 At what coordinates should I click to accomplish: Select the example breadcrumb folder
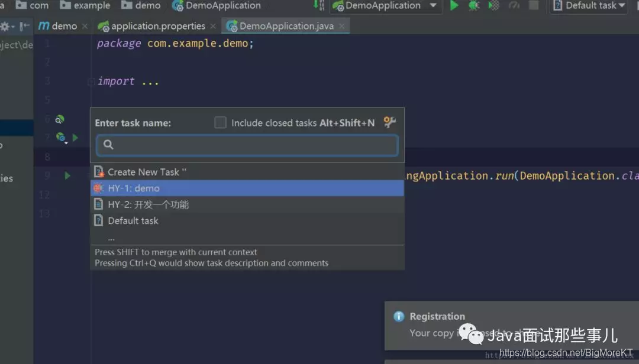pyautogui.click(x=85, y=5)
